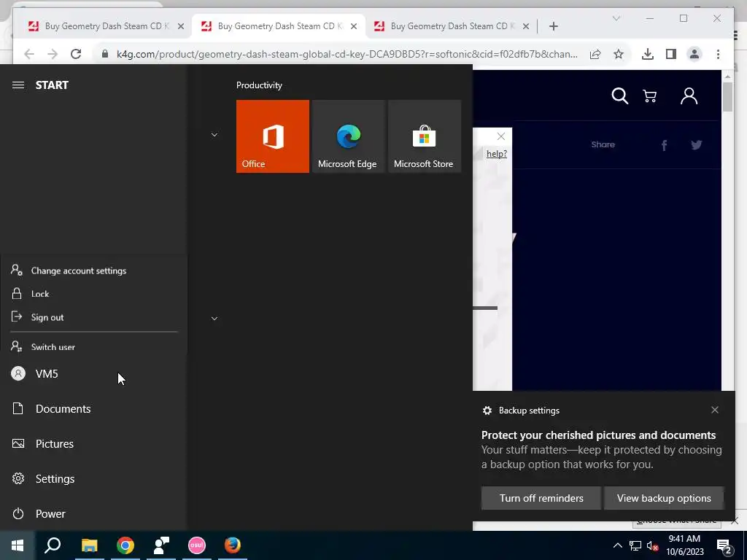Open the Action Center notification icon
This screenshot has width=747, height=560.
click(x=724, y=546)
